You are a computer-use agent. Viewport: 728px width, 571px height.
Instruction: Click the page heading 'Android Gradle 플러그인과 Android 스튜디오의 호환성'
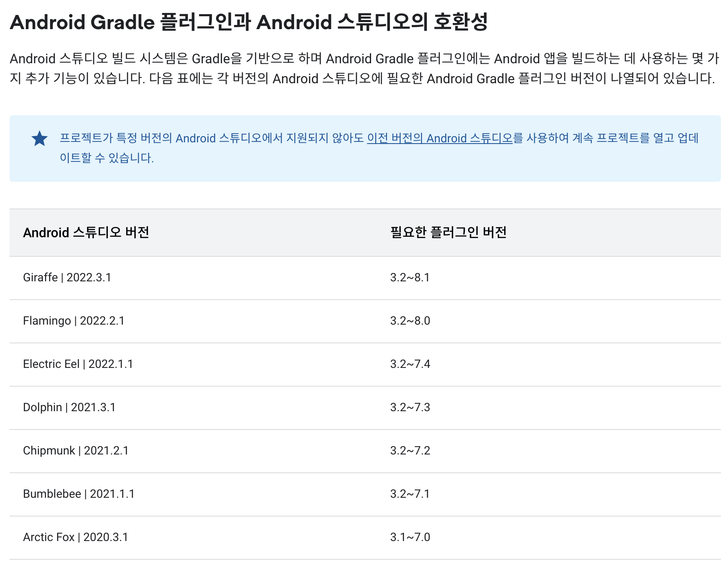click(249, 22)
